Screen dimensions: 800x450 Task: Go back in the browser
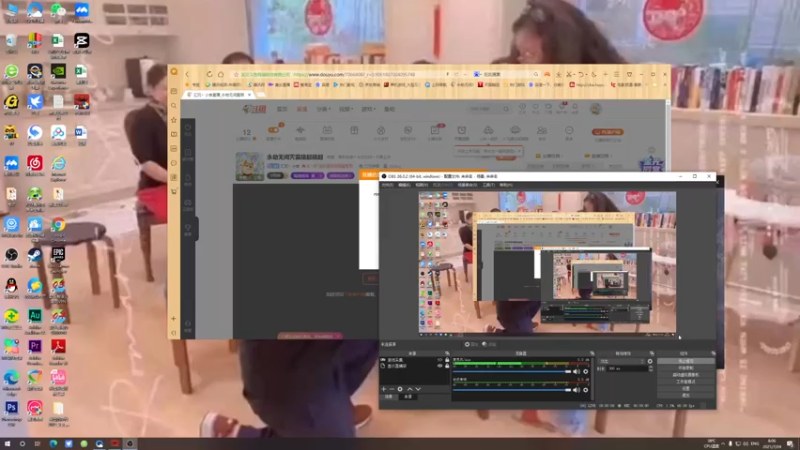[187, 74]
